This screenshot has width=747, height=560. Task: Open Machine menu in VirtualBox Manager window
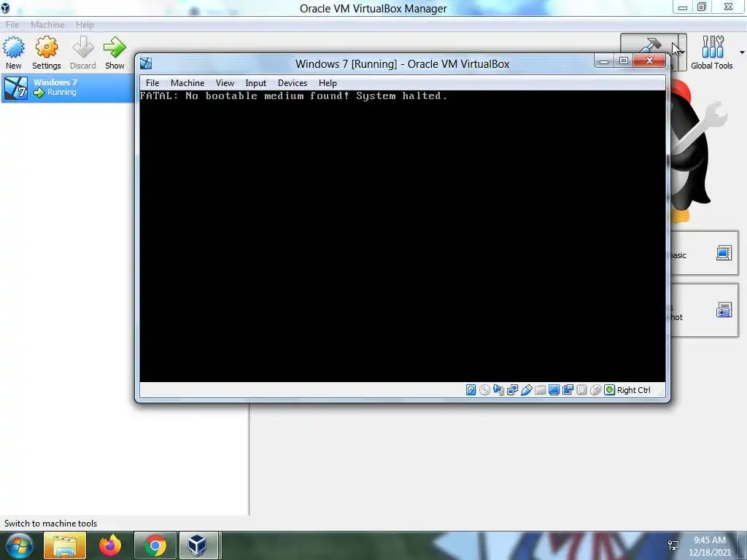pyautogui.click(x=47, y=24)
